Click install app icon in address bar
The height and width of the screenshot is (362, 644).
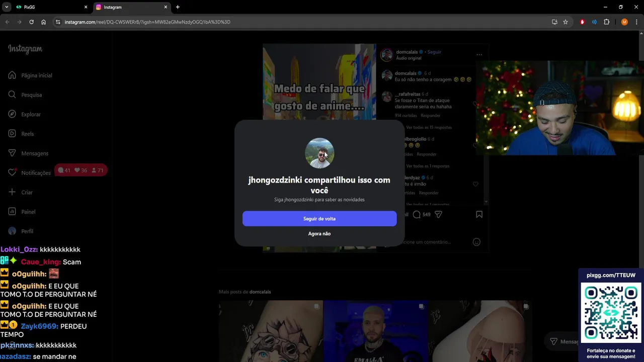[x=554, y=22]
